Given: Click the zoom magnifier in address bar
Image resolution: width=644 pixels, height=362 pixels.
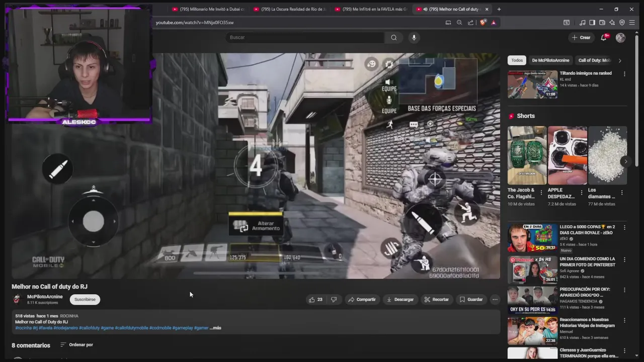Looking at the screenshot, I should pos(459,23).
